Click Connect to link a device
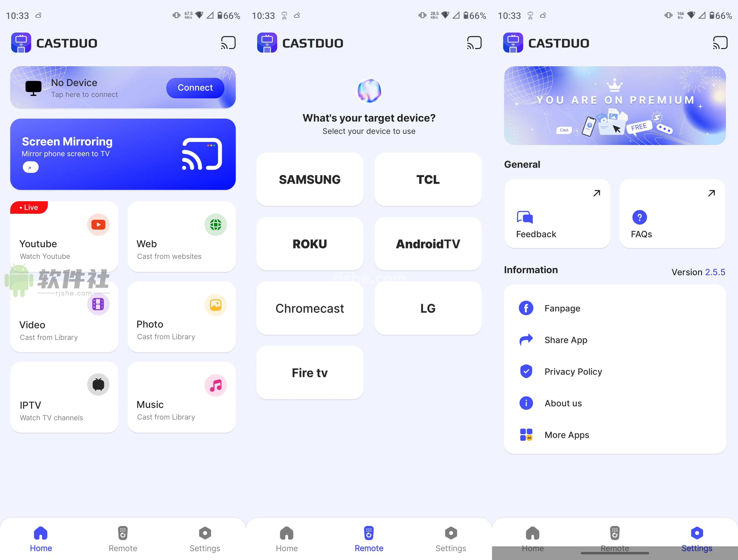The width and height of the screenshot is (738, 560). click(194, 88)
